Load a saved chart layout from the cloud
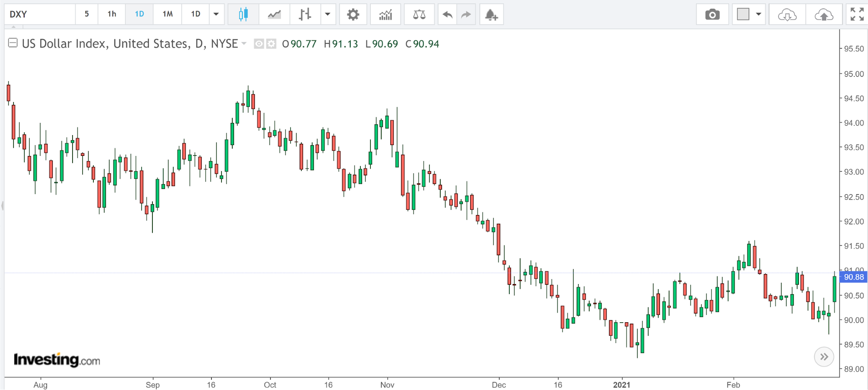 pyautogui.click(x=787, y=14)
